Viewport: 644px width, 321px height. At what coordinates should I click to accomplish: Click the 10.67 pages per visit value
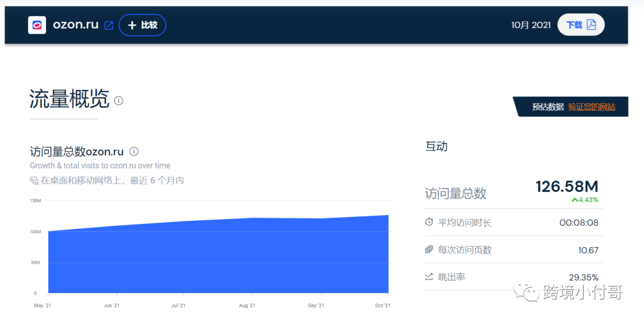pyautogui.click(x=587, y=250)
